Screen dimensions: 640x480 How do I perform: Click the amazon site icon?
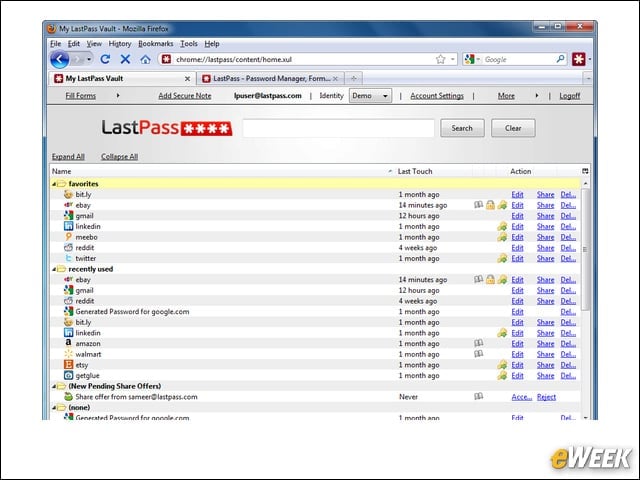(x=69, y=343)
